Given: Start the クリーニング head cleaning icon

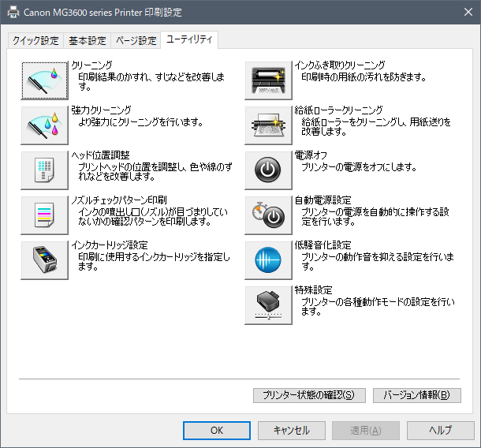Looking at the screenshot, I should coord(44,80).
